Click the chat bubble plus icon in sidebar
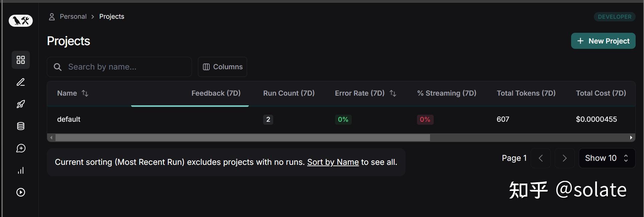 (x=21, y=148)
